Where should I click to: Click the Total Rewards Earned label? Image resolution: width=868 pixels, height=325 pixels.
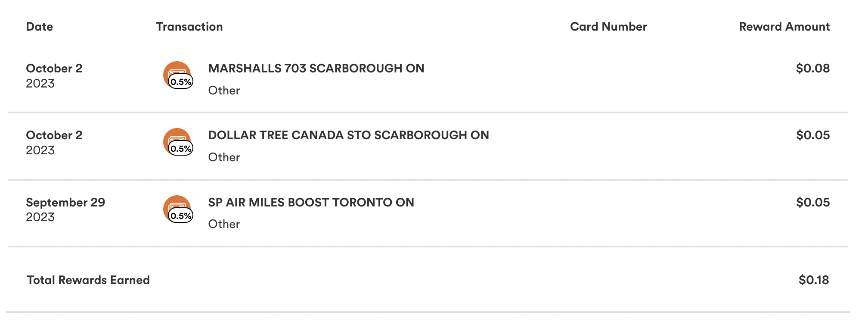(x=88, y=280)
